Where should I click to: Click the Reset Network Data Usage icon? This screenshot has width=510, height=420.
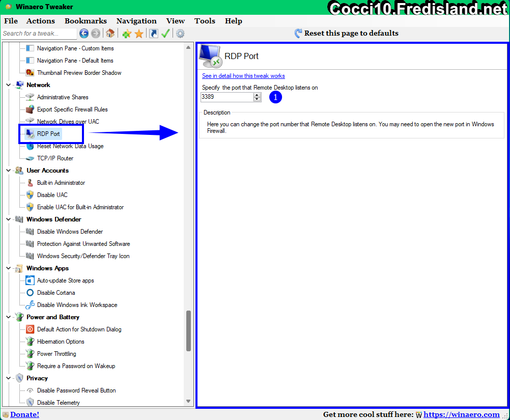coord(30,147)
